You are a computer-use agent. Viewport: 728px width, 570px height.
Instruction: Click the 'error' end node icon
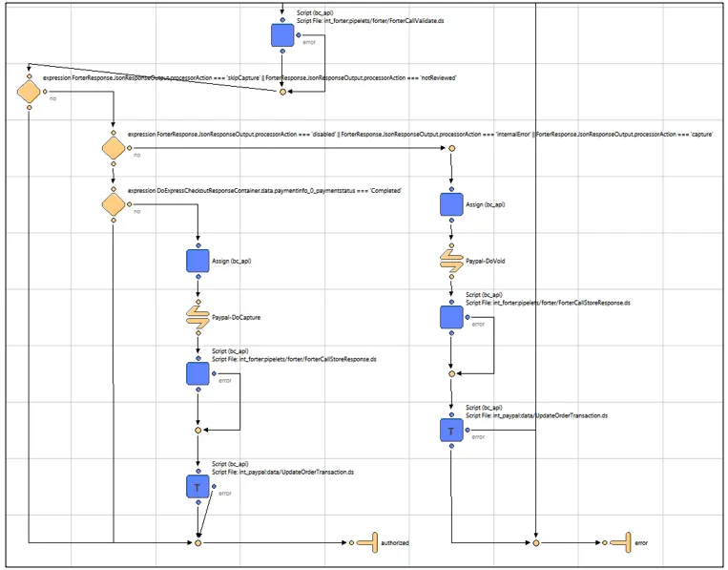pos(621,542)
